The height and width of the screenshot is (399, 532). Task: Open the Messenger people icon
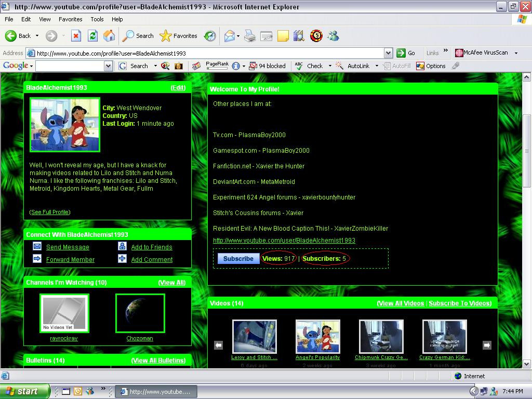[333, 36]
